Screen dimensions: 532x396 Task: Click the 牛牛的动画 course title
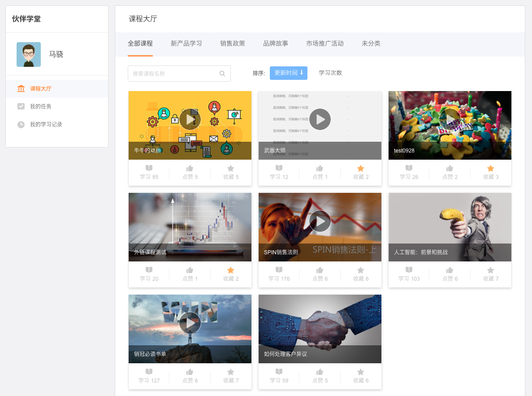(147, 150)
